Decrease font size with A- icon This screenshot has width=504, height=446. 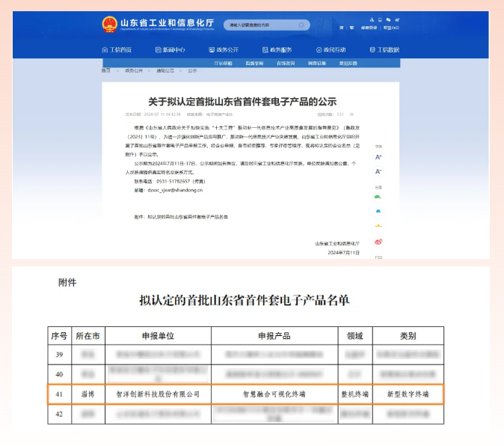[378, 171]
